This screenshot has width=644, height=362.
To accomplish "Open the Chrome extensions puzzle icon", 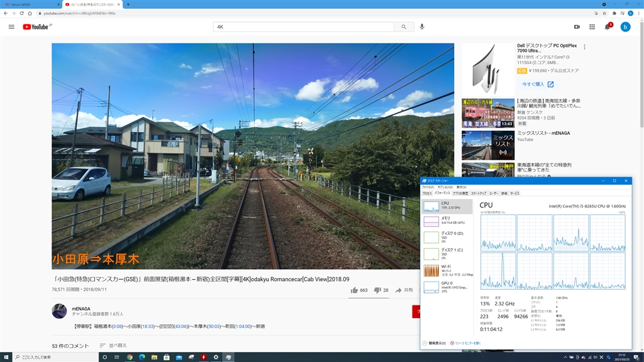I will (x=614, y=13).
